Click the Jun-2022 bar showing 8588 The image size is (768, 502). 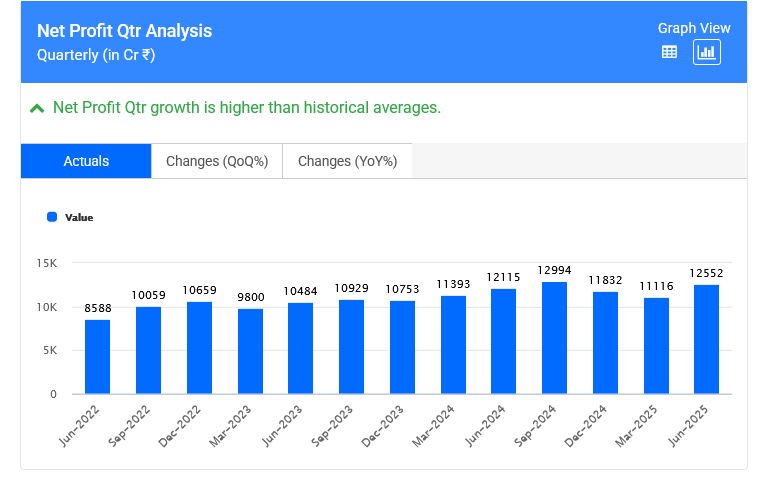pyautogui.click(x=98, y=356)
